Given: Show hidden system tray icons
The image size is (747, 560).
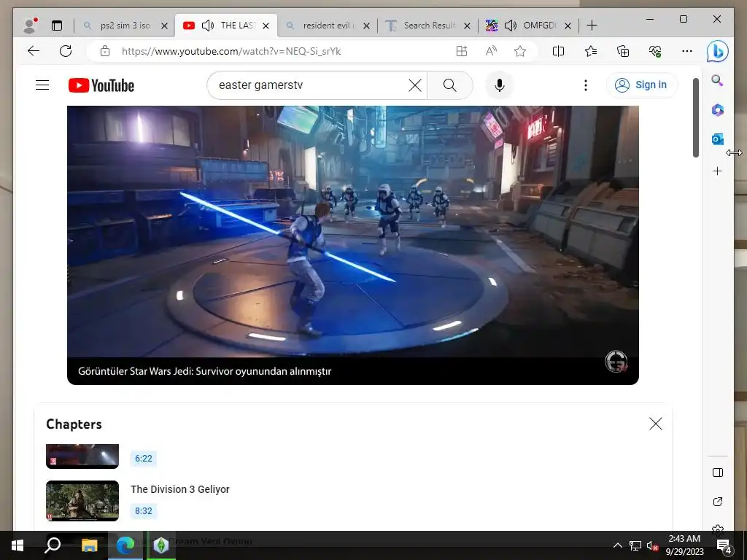Looking at the screenshot, I should click(x=617, y=545).
